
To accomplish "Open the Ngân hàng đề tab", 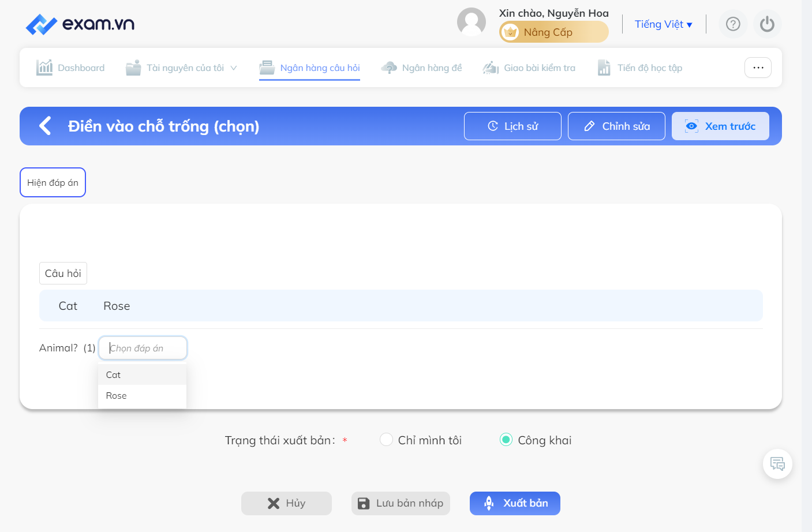I will click(x=421, y=68).
